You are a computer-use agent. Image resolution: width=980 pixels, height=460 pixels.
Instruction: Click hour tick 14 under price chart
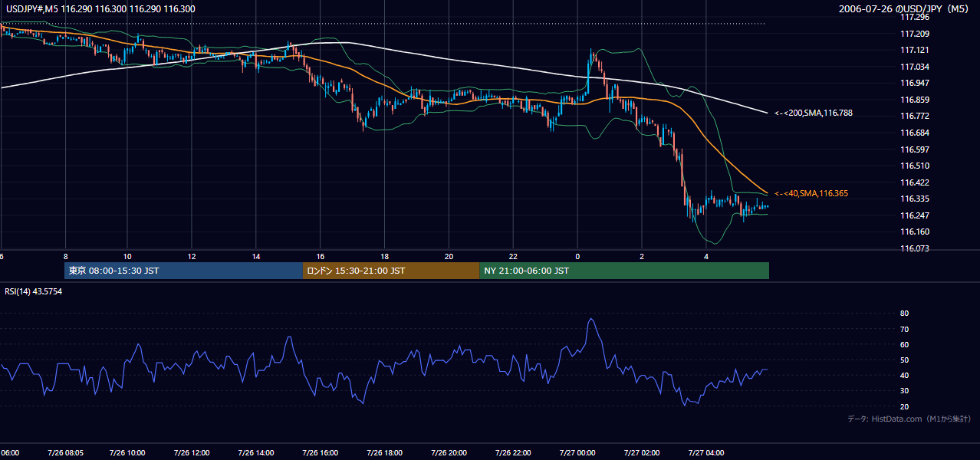(x=256, y=257)
